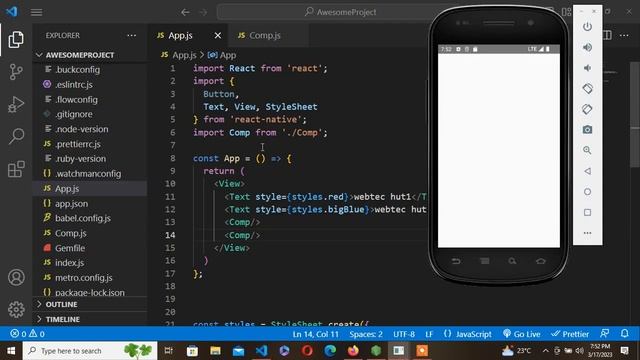Open the Explorer view in activity bar
640x360 pixels.
16,40
